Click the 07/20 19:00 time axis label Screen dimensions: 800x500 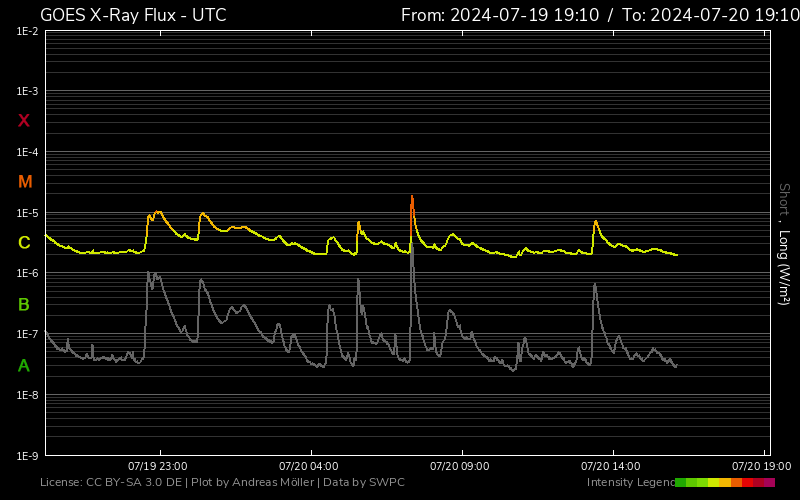coord(761,466)
